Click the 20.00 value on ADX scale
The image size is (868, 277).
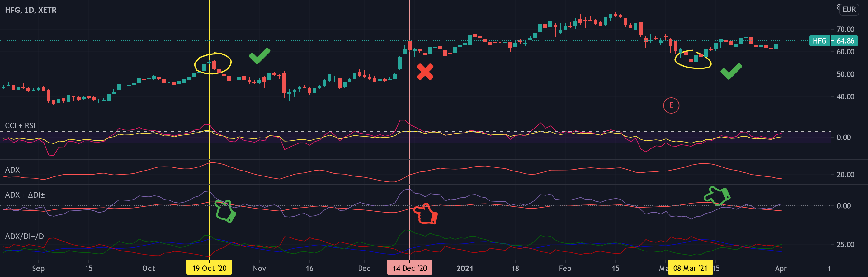click(845, 175)
